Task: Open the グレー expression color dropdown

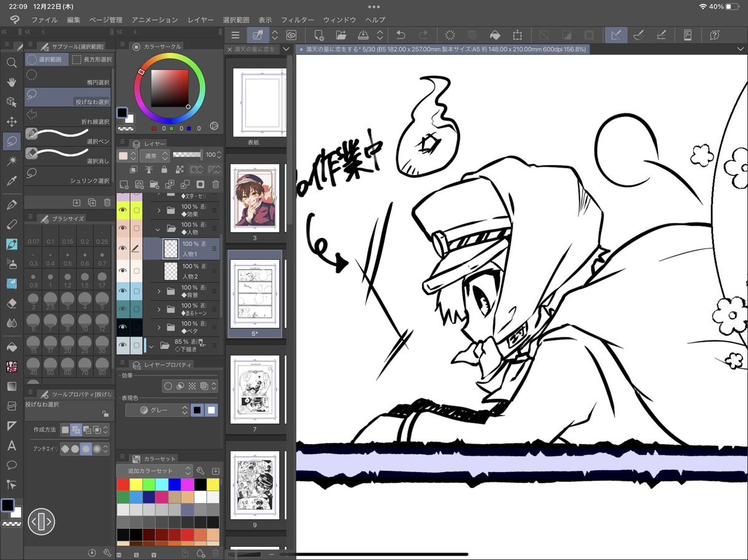Action: [156, 410]
